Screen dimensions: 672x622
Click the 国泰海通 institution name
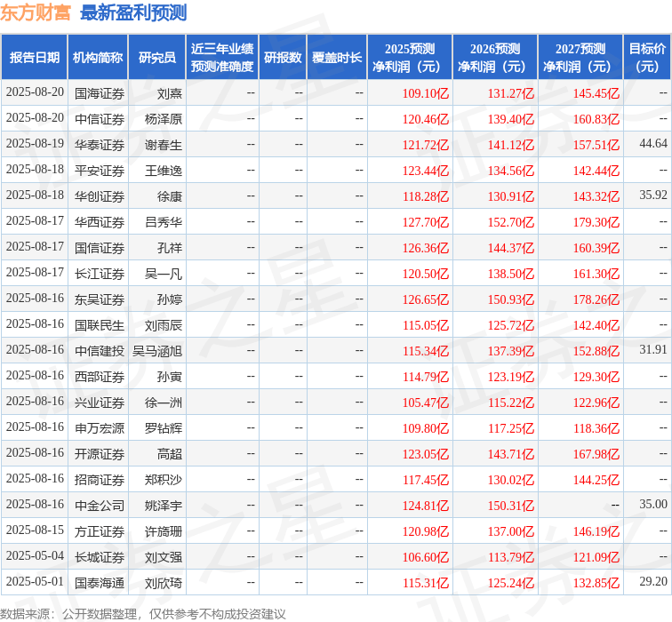click(x=100, y=582)
